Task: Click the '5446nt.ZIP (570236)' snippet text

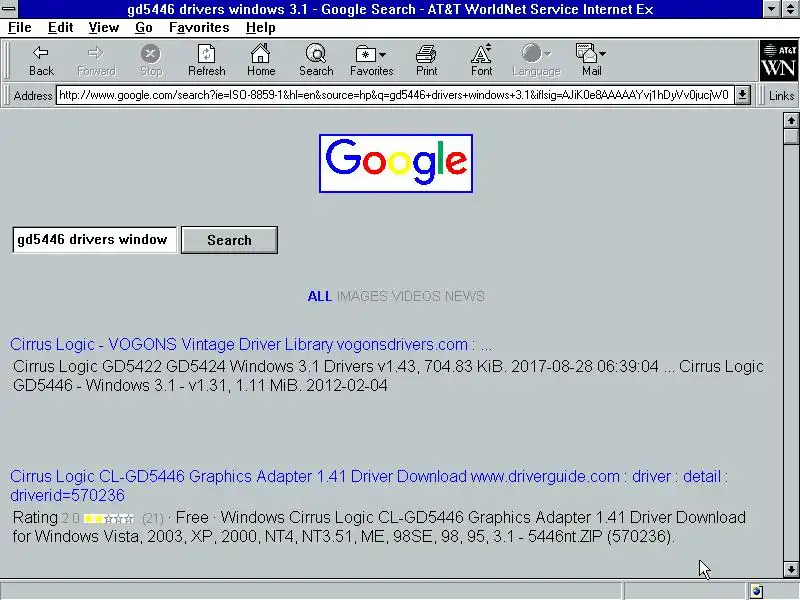Action: 601,536
